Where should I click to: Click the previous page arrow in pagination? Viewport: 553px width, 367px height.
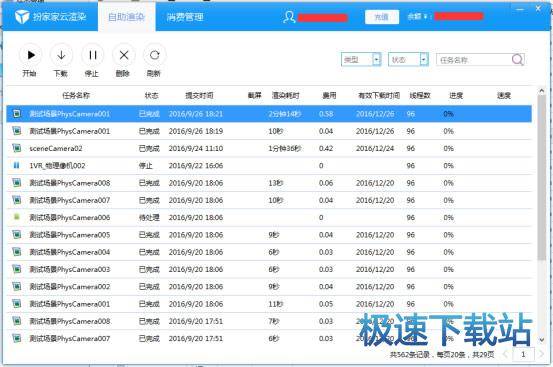click(x=505, y=354)
